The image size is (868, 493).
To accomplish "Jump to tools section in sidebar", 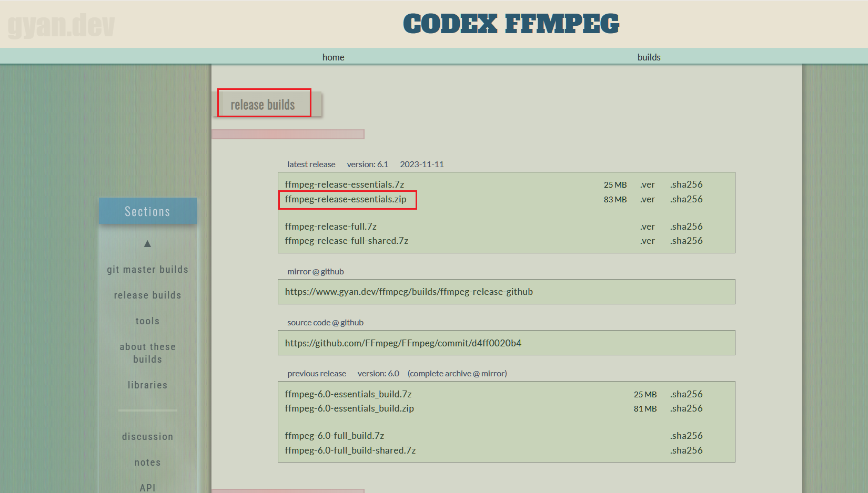I will [x=147, y=321].
